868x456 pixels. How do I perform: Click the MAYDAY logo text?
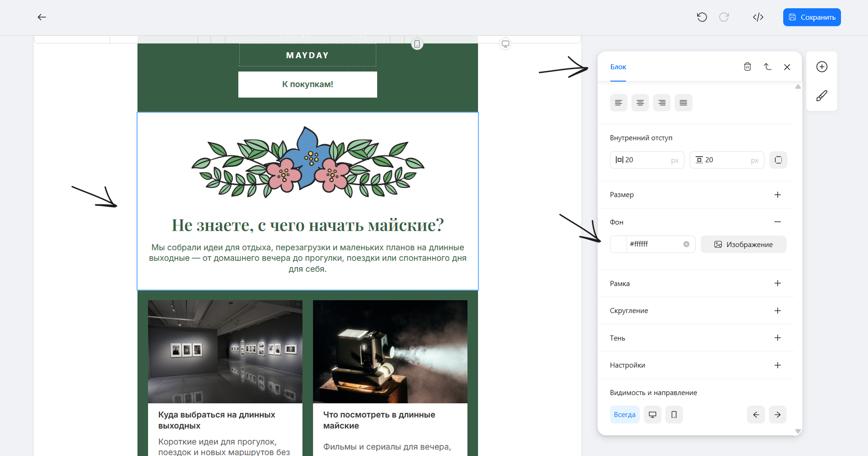pos(308,55)
